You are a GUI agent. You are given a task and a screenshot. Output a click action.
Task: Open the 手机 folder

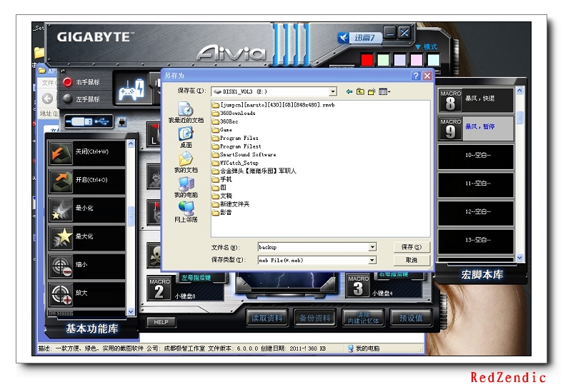click(222, 179)
